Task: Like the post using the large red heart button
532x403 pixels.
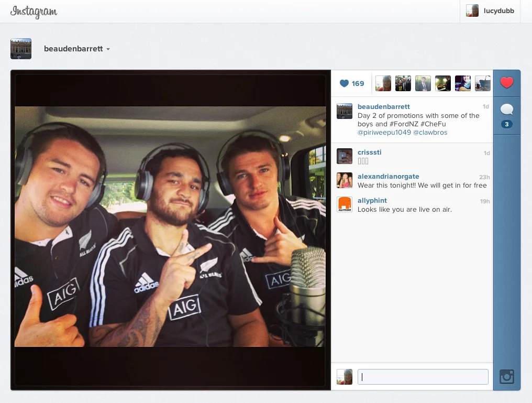Action: click(x=506, y=83)
